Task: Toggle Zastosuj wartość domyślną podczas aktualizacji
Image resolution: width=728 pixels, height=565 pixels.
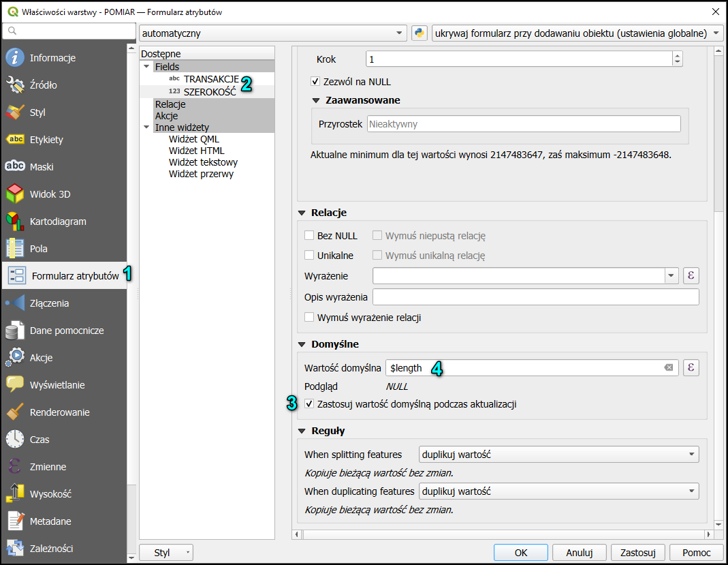Action: tap(310, 404)
